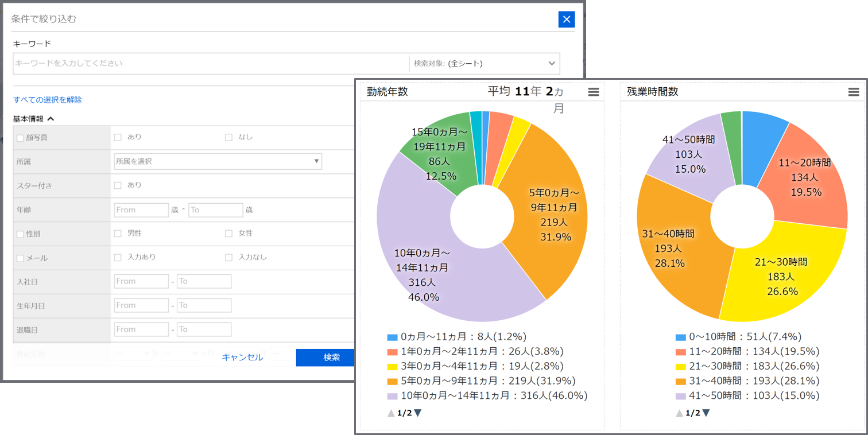Click すべての選択を解除 link
This screenshot has height=435, width=868.
point(48,100)
